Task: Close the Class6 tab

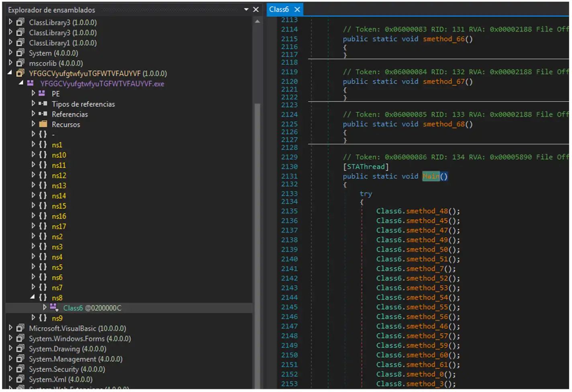Action: point(297,9)
